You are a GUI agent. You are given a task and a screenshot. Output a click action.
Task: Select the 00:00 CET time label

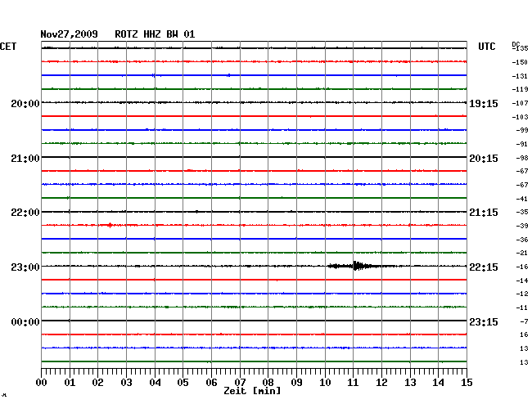[x=25, y=321]
